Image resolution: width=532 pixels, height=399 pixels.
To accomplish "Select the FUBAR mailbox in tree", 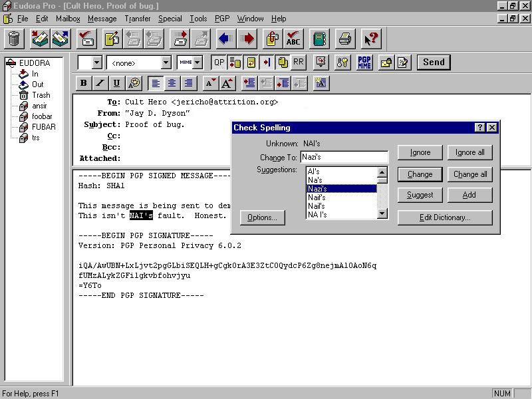I will tap(43, 127).
